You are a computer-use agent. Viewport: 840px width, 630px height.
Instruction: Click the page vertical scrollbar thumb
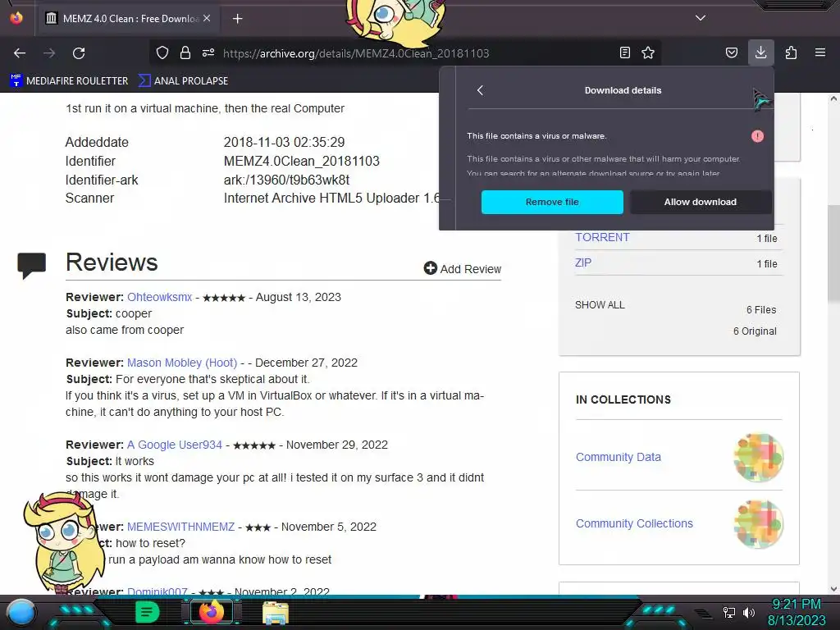(x=833, y=253)
